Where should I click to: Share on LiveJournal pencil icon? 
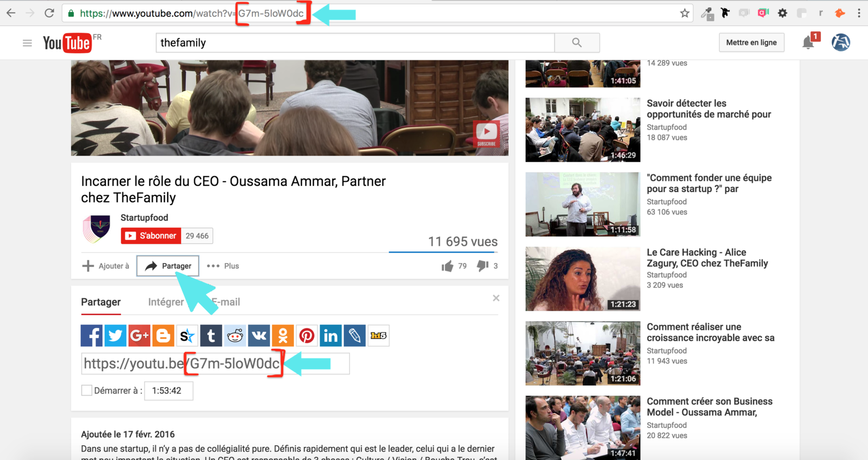[354, 336]
